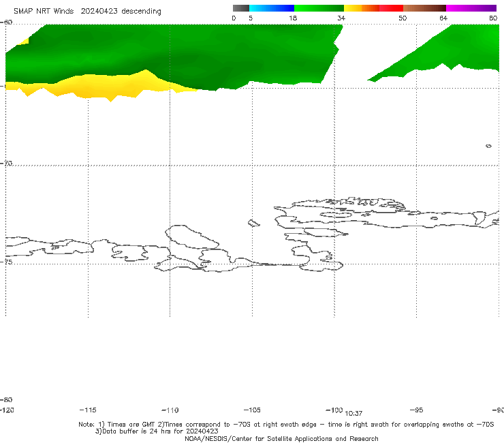Click the longitude label "-105"
This screenshot has height=443, width=504.
pos(252,410)
